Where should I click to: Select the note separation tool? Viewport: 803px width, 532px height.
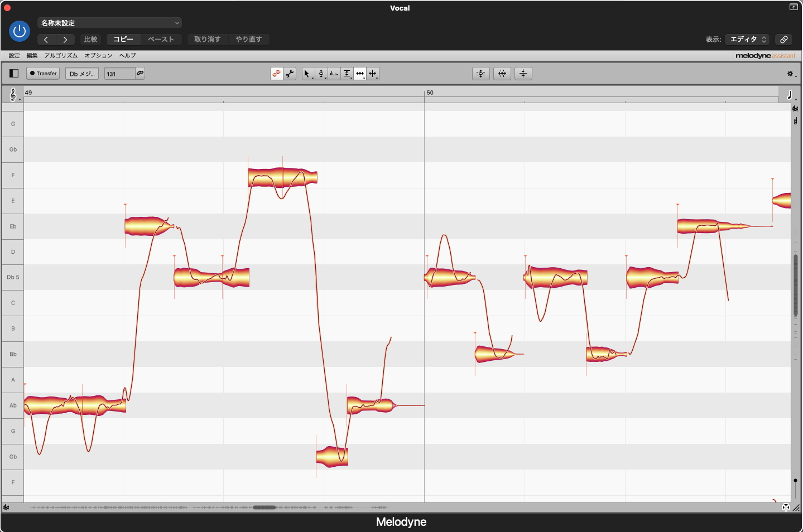coord(373,74)
